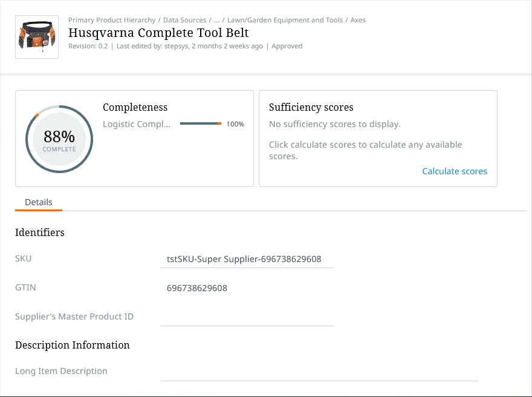
Task: Select the GTIN value 696738629608
Action: coord(197,288)
